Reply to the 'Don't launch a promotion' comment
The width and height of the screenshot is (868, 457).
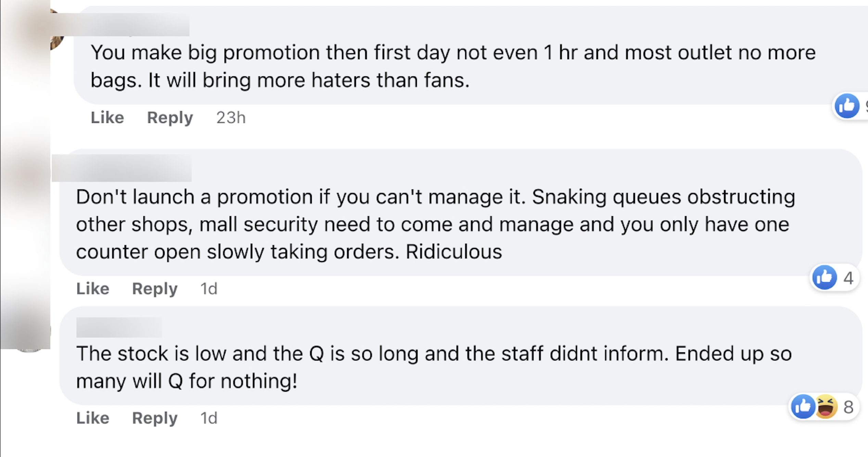pos(155,289)
